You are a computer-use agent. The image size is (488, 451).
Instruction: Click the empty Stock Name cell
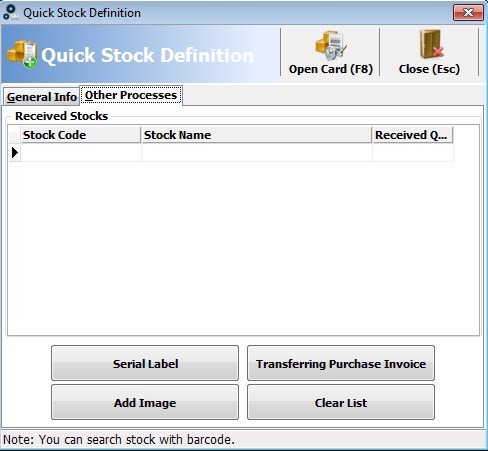pos(257,153)
